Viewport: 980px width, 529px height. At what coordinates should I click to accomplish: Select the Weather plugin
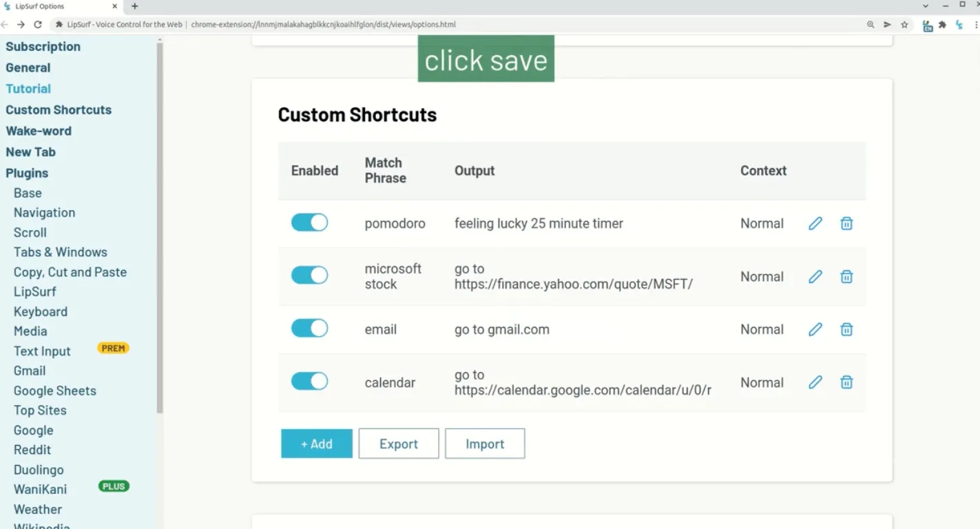38,509
